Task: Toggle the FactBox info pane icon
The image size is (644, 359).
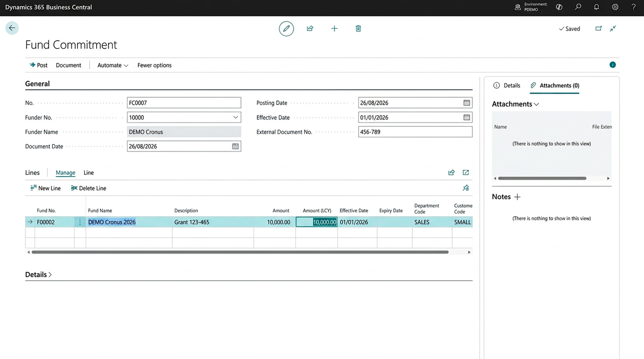Action: [612, 65]
